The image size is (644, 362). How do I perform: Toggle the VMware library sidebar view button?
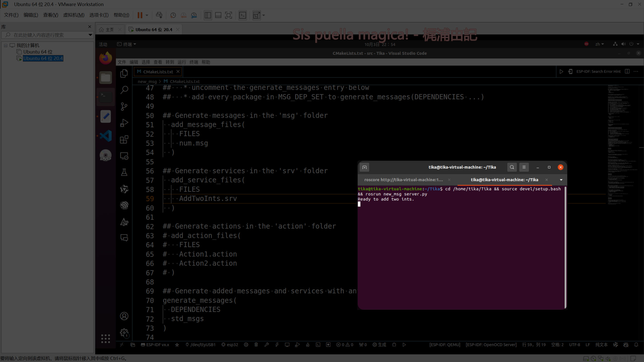click(208, 15)
